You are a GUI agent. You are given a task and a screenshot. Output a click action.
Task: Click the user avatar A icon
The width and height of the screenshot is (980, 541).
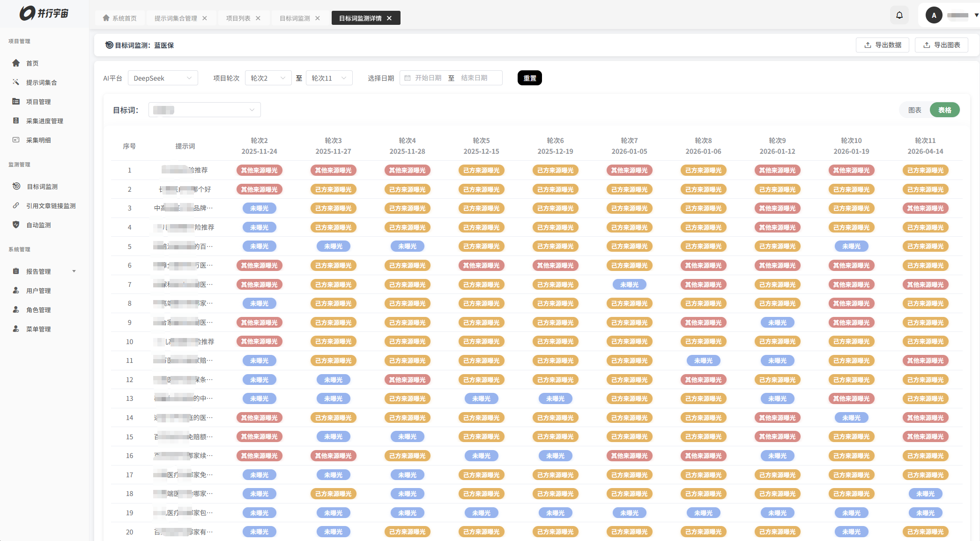pos(934,15)
